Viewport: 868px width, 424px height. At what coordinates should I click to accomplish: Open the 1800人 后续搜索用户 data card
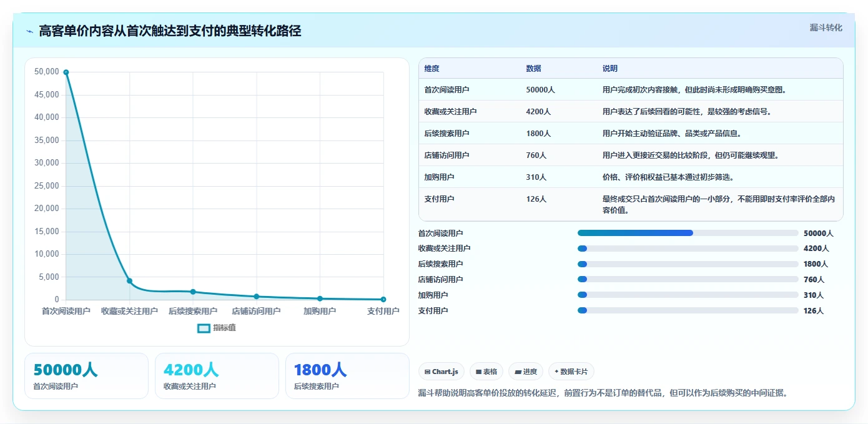(x=347, y=376)
